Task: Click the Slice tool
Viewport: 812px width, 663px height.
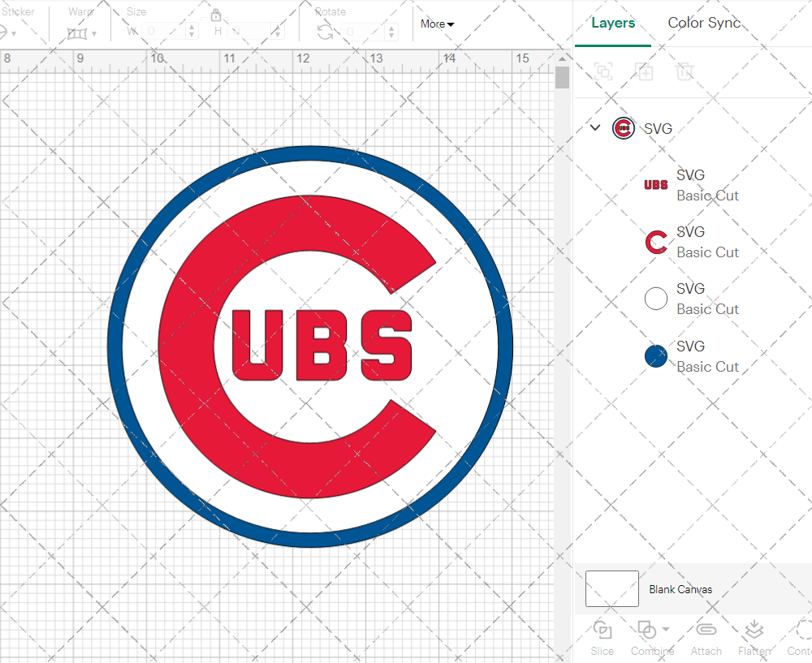Action: tap(603, 638)
